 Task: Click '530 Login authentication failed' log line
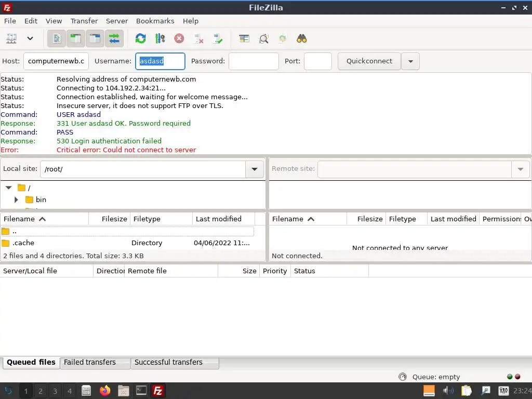click(109, 141)
